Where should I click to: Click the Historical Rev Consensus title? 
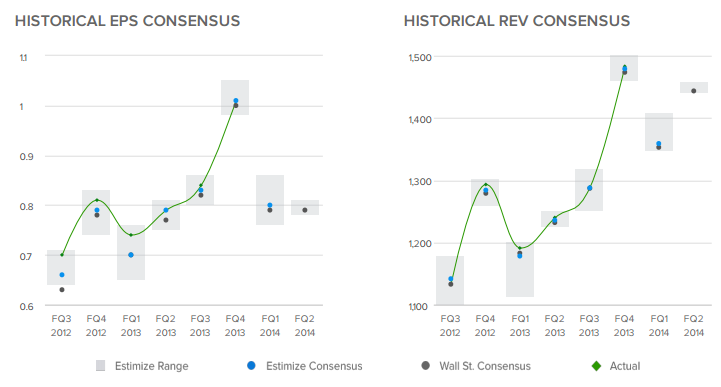pos(517,21)
